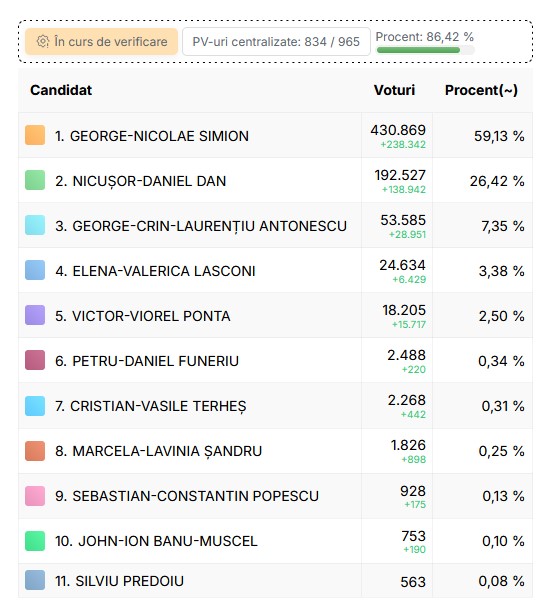Click Simion's 430.869 vote count
The image size is (549, 613).
pyautogui.click(x=398, y=130)
